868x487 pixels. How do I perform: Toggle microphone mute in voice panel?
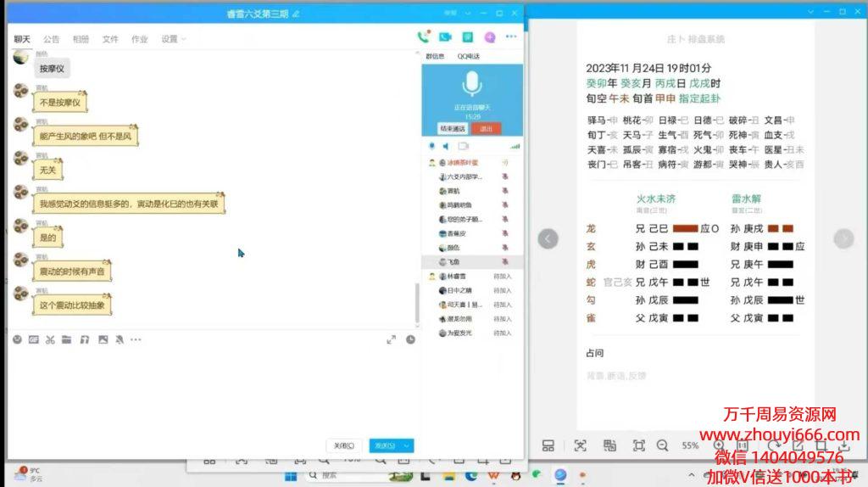[432, 146]
